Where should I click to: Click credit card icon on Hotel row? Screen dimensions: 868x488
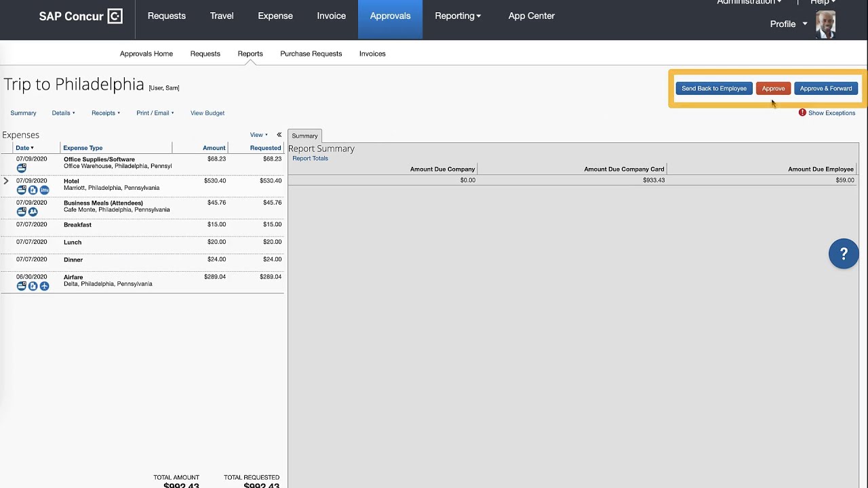(x=22, y=190)
